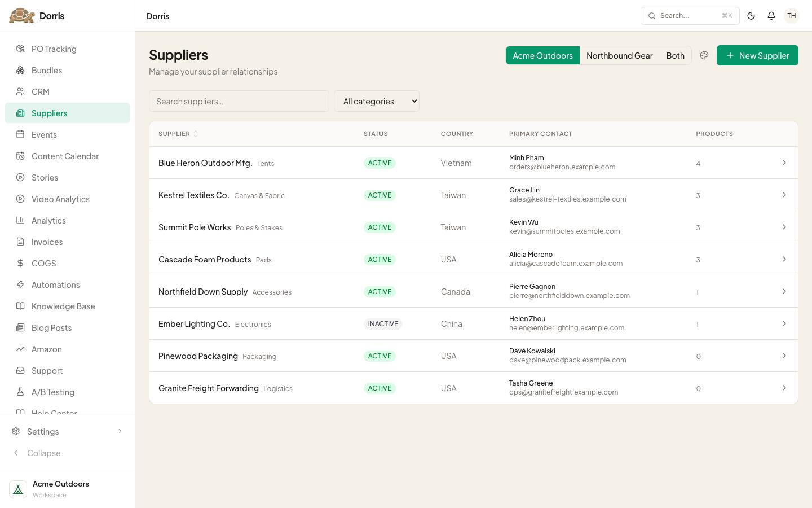Click the Dorris turtle logo

(x=22, y=16)
